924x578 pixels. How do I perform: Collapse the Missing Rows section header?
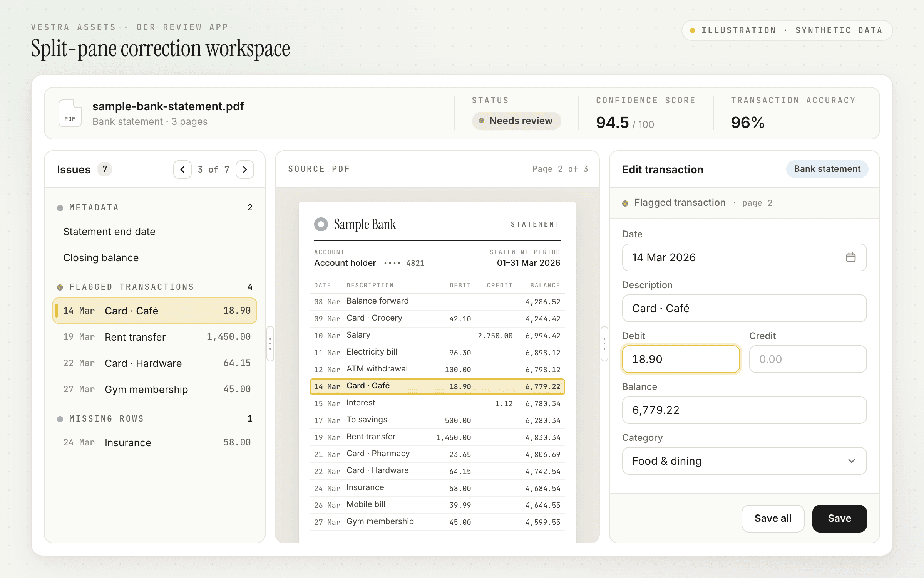(x=154, y=419)
